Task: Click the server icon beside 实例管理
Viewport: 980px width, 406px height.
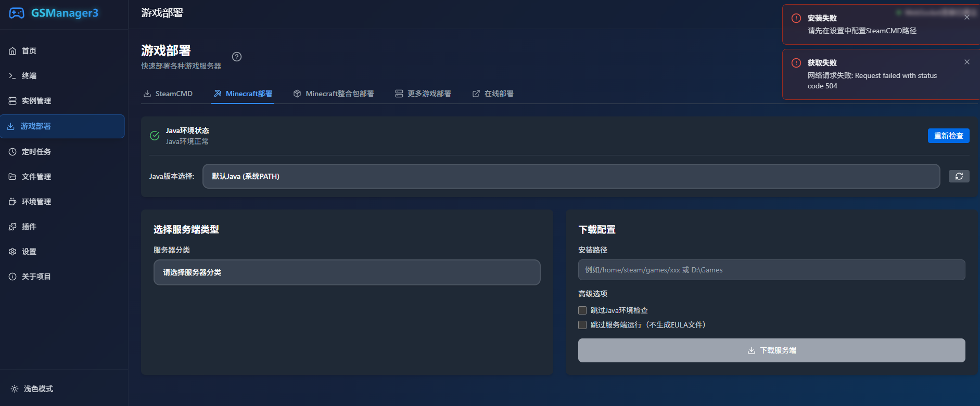Action: click(x=12, y=101)
